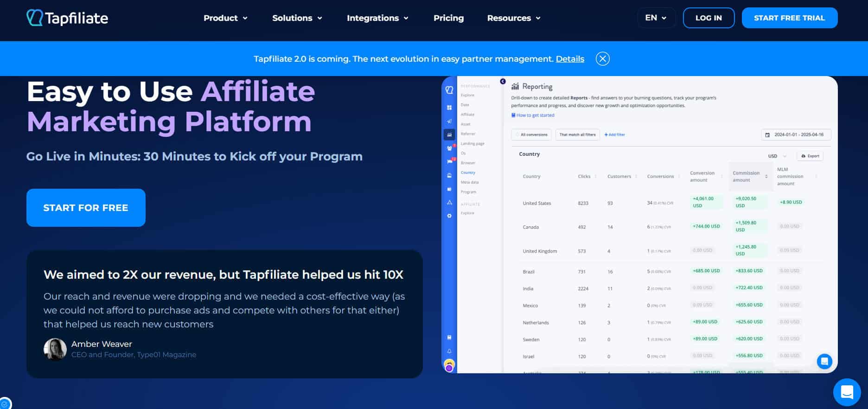
Task: Click the START FOR FREE button
Action: (86, 208)
